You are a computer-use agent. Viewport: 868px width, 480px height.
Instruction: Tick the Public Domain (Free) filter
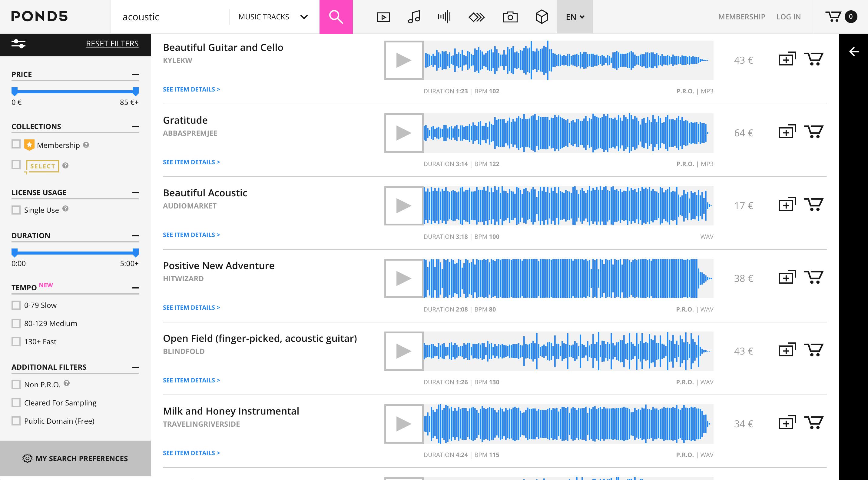click(x=16, y=421)
